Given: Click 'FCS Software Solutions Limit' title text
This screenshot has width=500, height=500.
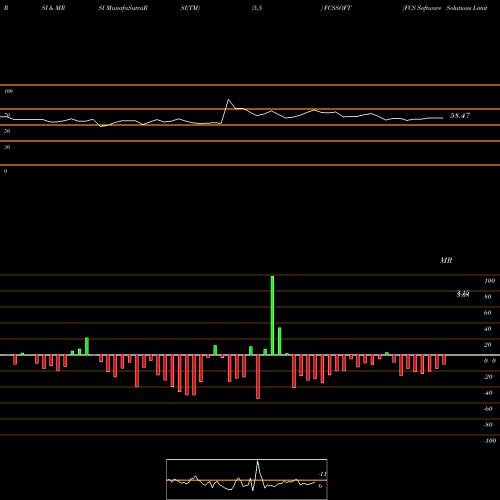Looking at the screenshot, I should click(445, 8).
